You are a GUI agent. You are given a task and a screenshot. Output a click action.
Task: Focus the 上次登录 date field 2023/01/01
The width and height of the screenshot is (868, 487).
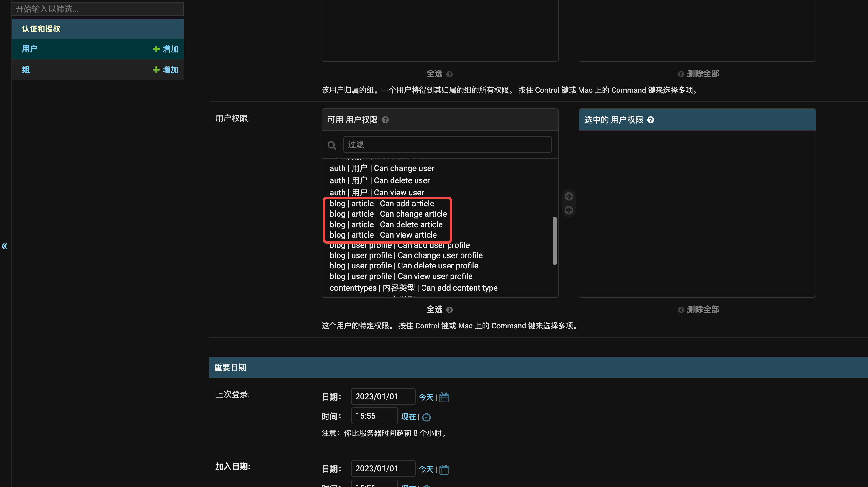point(383,396)
